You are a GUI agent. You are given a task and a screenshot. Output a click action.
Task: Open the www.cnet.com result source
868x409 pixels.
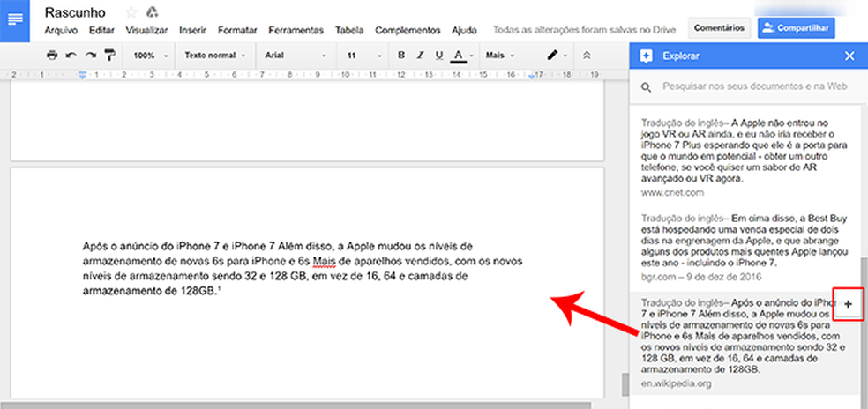pos(672,193)
